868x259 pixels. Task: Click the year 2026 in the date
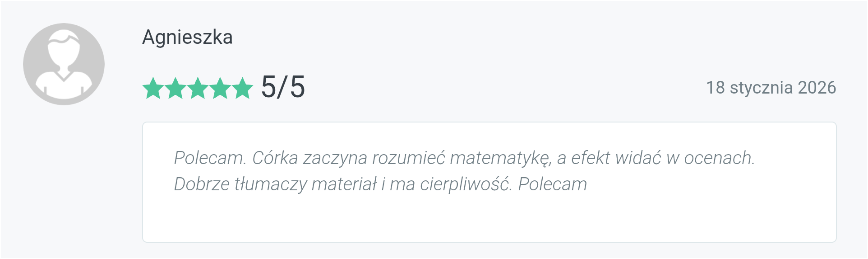(x=817, y=88)
